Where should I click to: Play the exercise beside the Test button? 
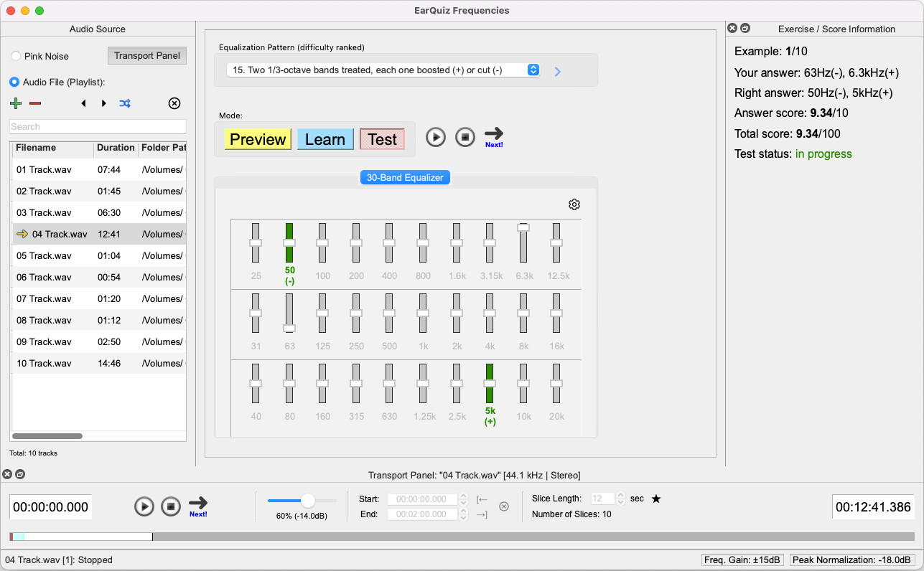click(436, 136)
